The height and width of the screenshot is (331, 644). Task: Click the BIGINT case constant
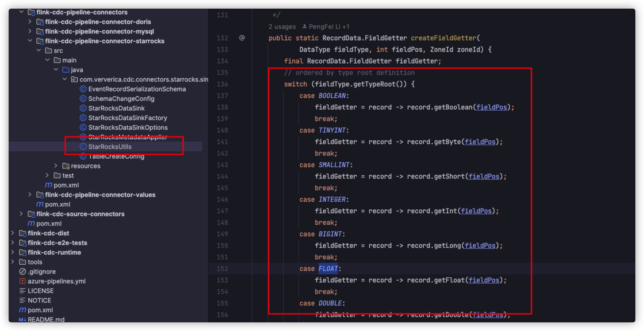[330, 234]
